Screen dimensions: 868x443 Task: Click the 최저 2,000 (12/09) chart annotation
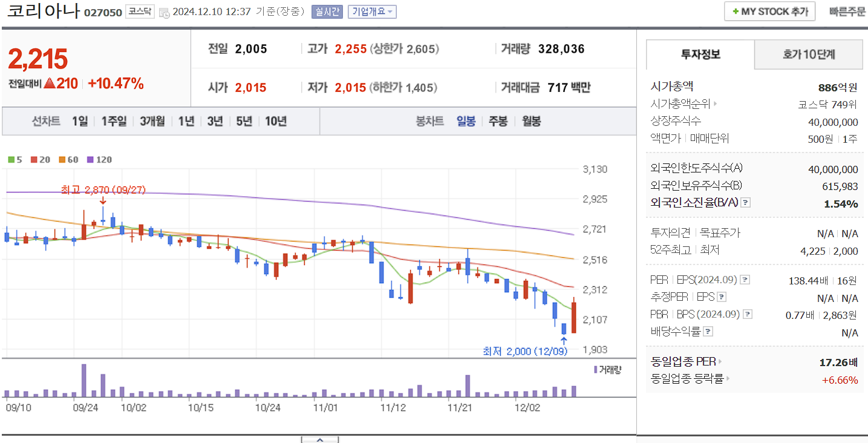click(524, 351)
